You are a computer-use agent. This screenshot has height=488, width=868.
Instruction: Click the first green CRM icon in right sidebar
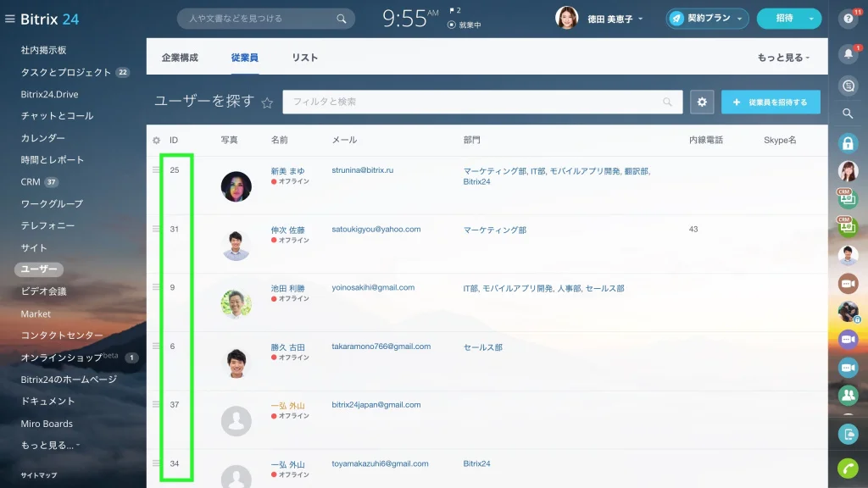click(x=848, y=198)
